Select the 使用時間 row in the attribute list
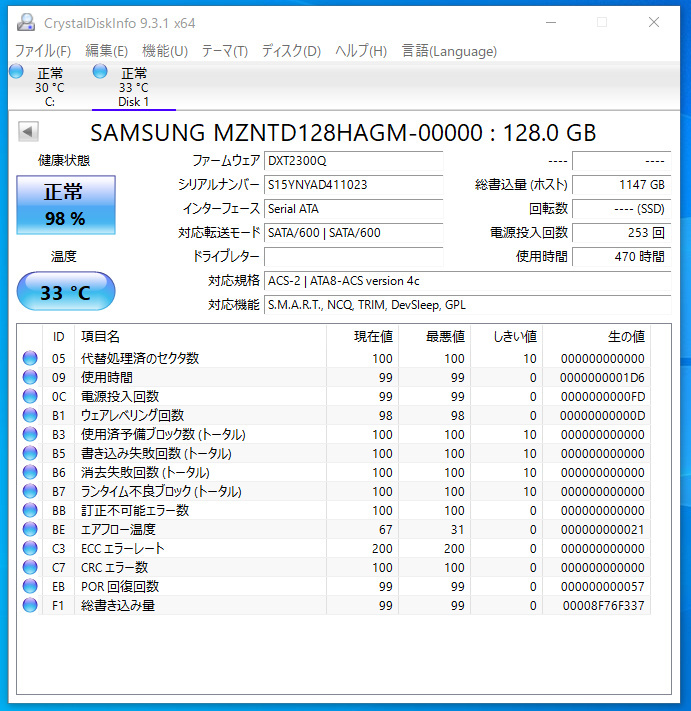Image resolution: width=691 pixels, height=711 pixels. [x=336, y=377]
